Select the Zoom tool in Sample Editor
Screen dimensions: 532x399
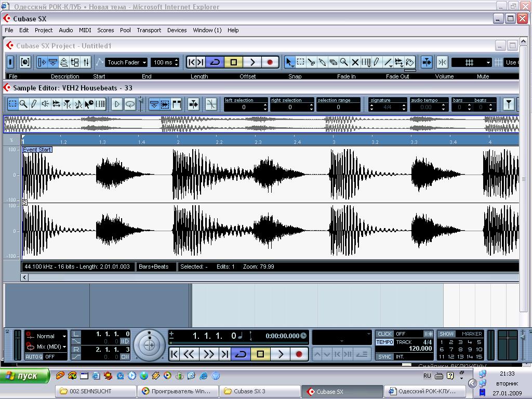pos(23,104)
